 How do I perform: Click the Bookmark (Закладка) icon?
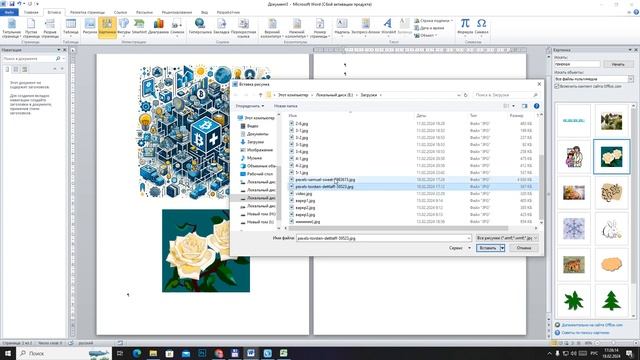[221, 27]
